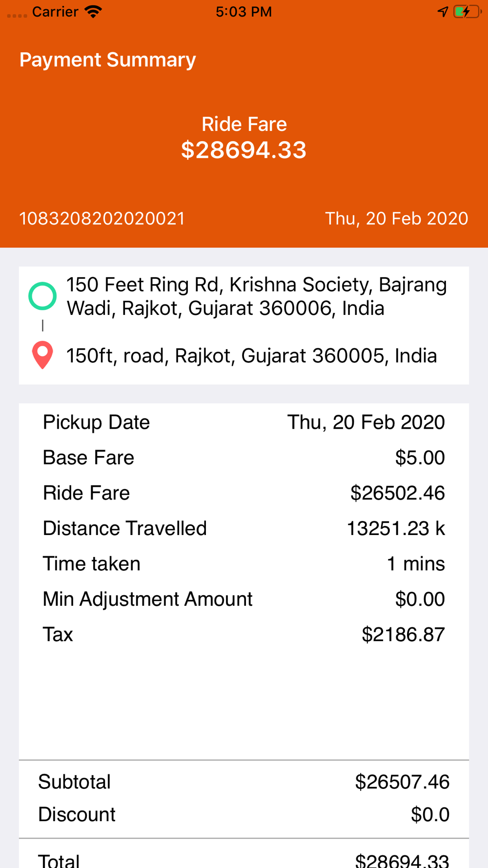Select the Ride Fare $26502.46 value
The height and width of the screenshot is (868, 488).
point(397,493)
